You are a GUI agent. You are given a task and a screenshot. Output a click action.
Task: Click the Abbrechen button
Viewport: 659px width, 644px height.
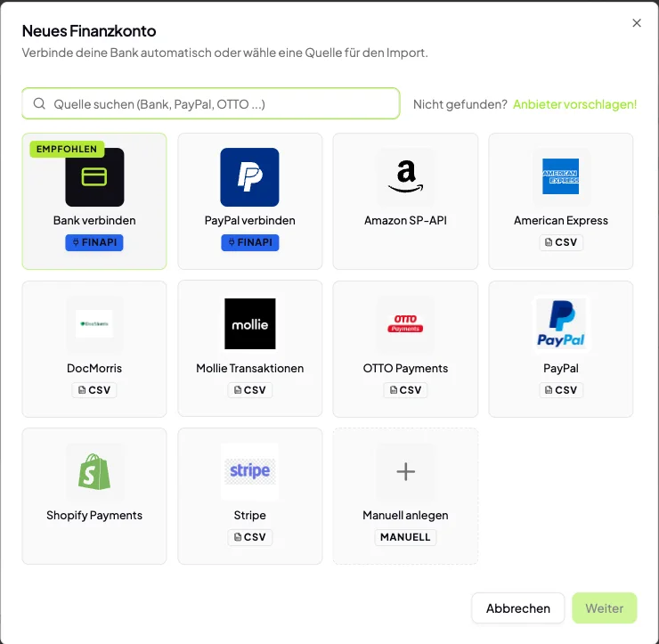(517, 608)
